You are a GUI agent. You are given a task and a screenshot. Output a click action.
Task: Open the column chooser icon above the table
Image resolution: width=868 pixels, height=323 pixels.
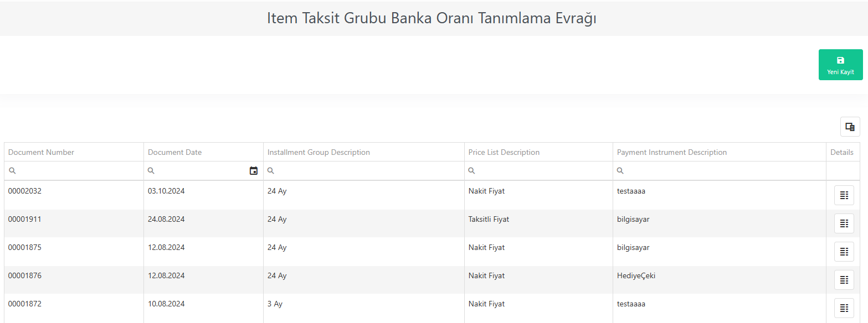click(850, 127)
